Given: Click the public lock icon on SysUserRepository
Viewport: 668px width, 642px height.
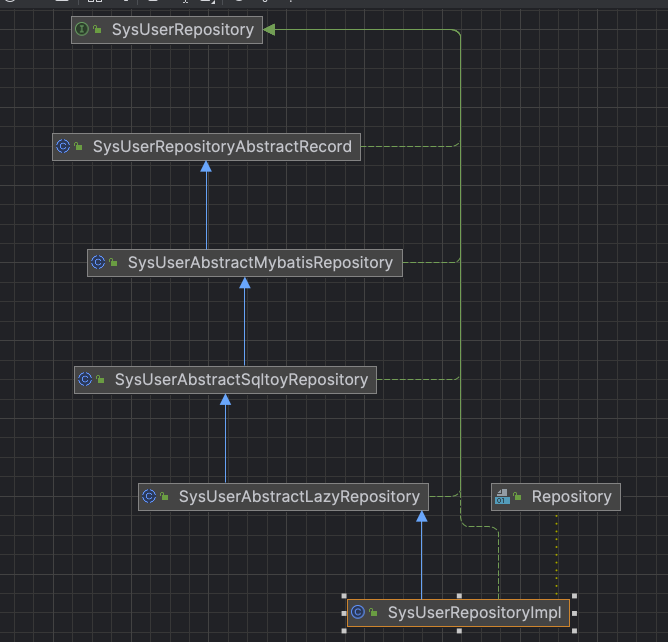Looking at the screenshot, I should (x=98, y=29).
